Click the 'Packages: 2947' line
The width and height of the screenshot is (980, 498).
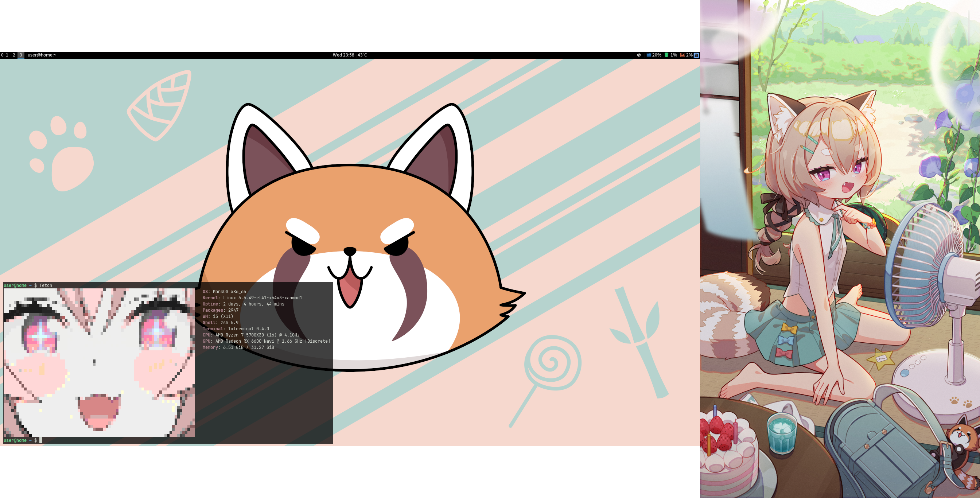(220, 311)
